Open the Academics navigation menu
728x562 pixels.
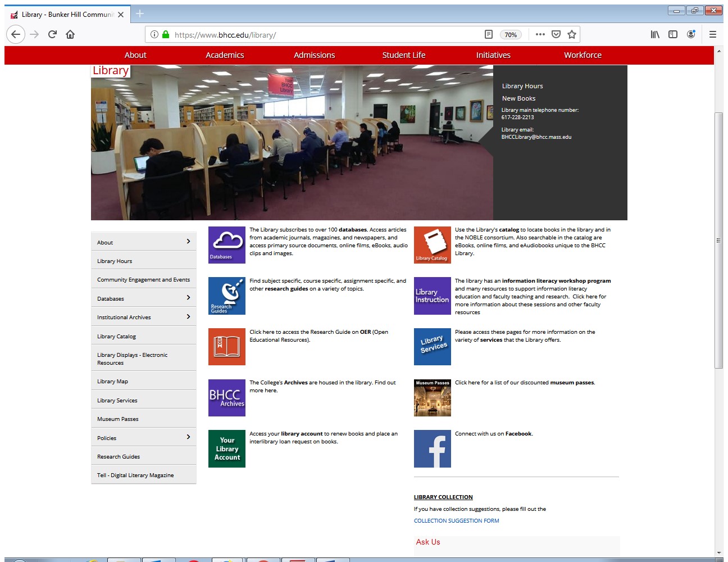(225, 55)
